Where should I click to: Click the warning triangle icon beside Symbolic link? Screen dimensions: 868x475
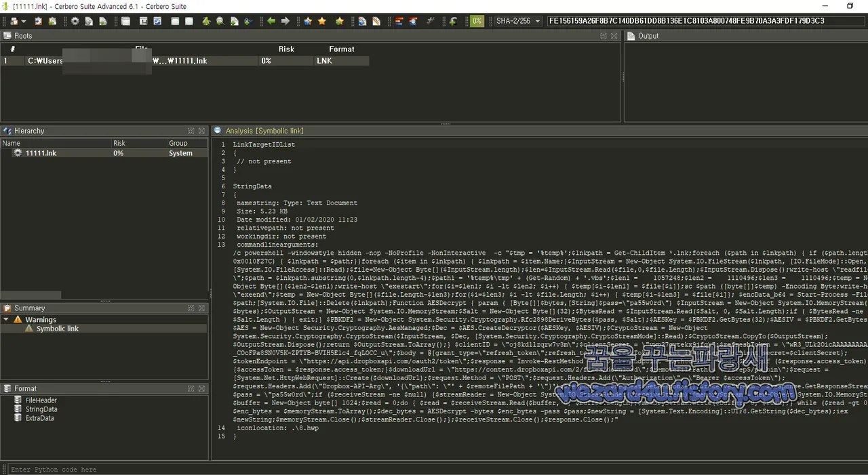coord(29,329)
